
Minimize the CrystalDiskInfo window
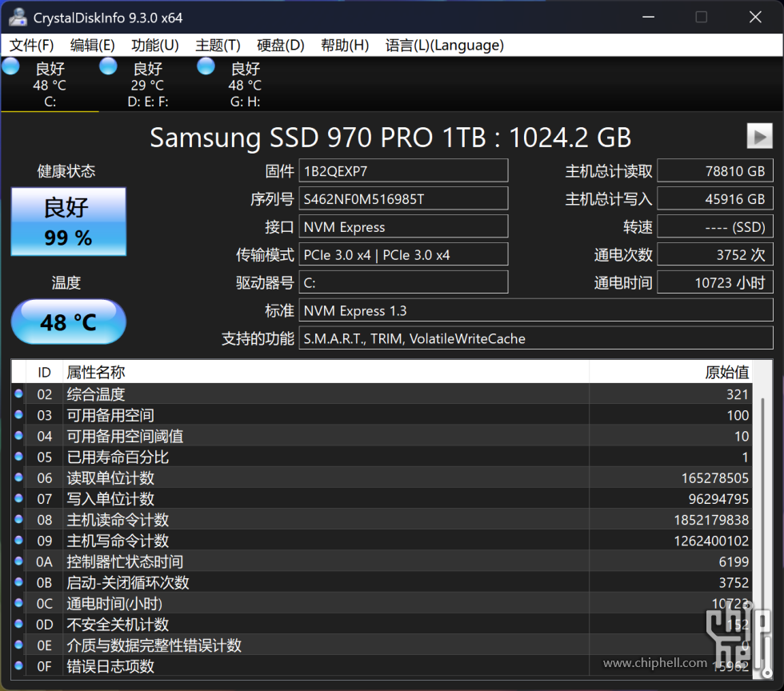coord(649,17)
